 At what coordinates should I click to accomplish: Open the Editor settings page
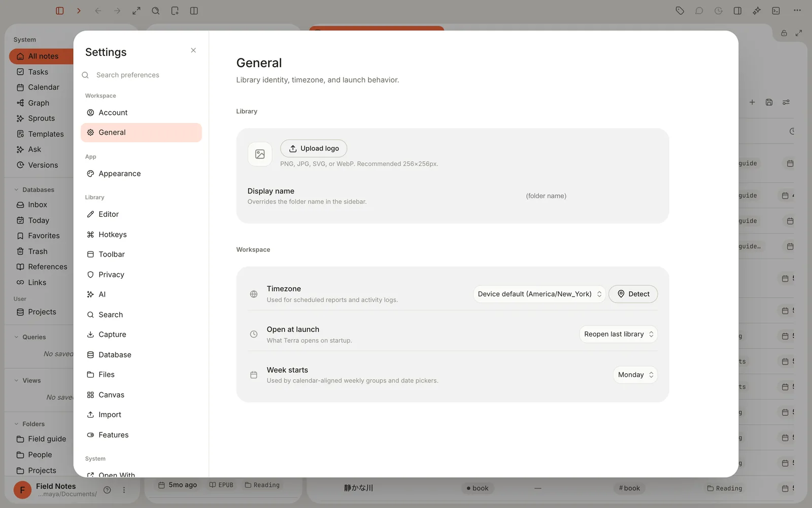tap(141, 214)
